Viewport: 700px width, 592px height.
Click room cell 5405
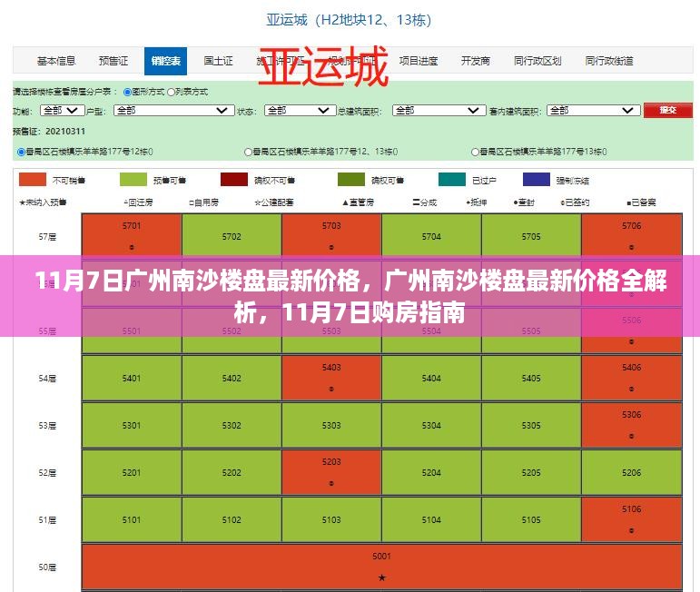pos(531,378)
